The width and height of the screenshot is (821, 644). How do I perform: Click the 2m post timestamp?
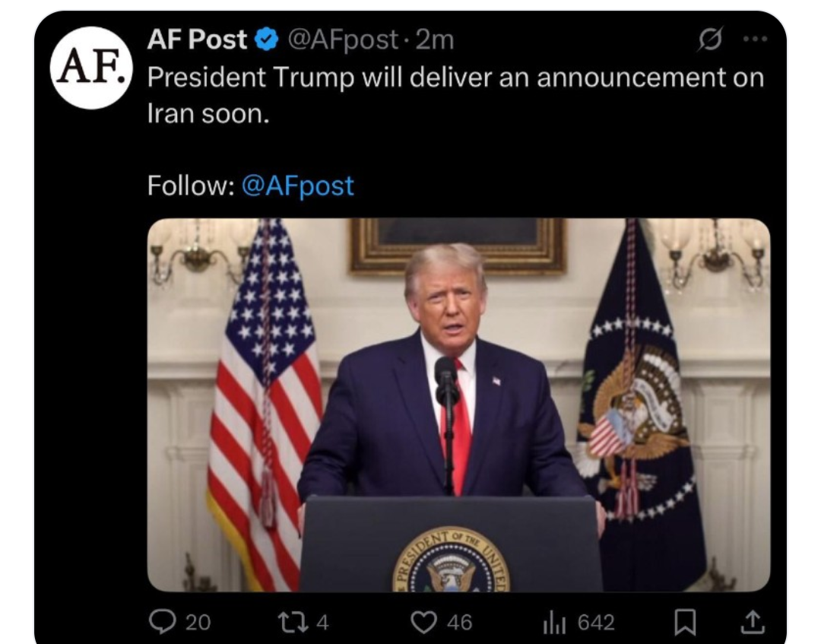tap(435, 40)
